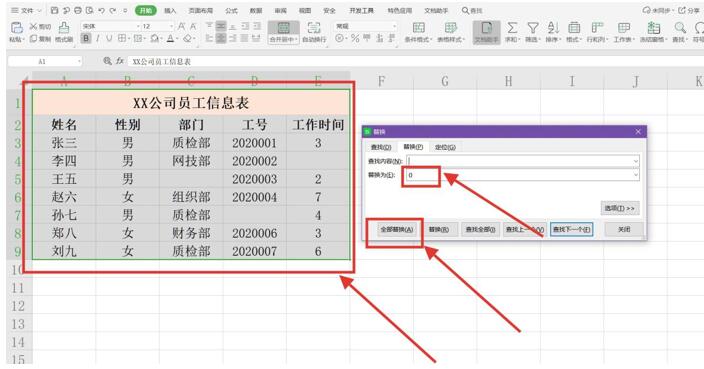Select cell containing 2020004
Screen dimensions: 704x369
coord(255,197)
